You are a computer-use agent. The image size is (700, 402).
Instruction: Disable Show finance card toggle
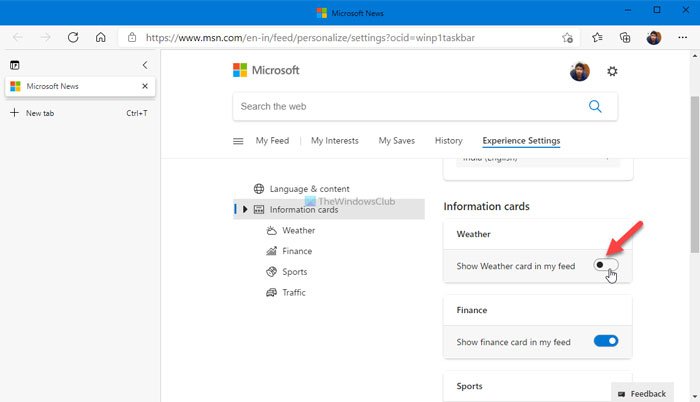click(x=606, y=341)
